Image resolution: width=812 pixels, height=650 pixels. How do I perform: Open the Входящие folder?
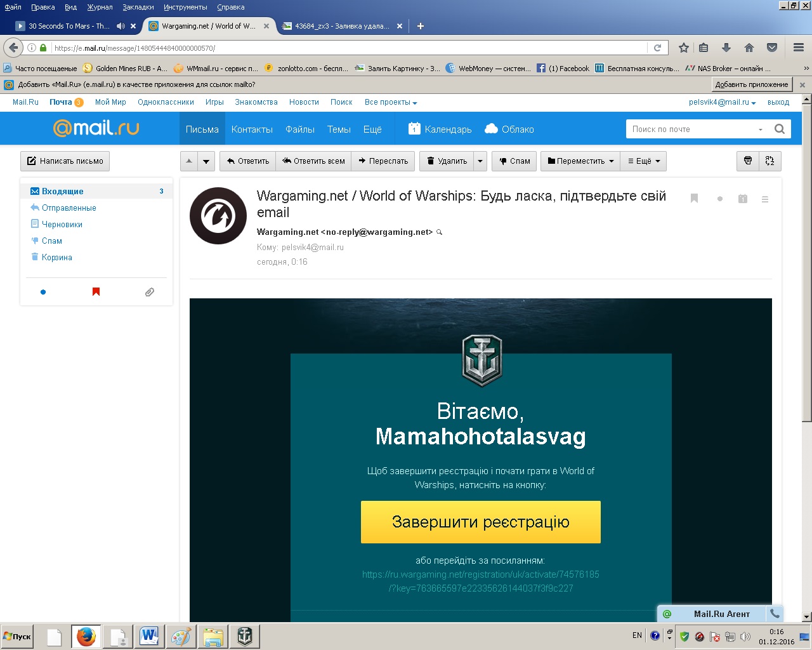point(96,191)
